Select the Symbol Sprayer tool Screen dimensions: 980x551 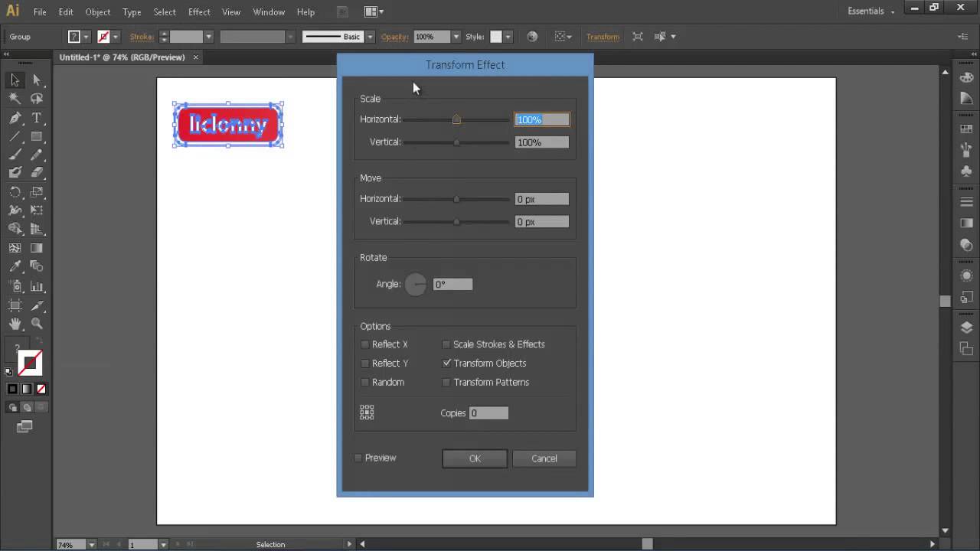pos(15,286)
